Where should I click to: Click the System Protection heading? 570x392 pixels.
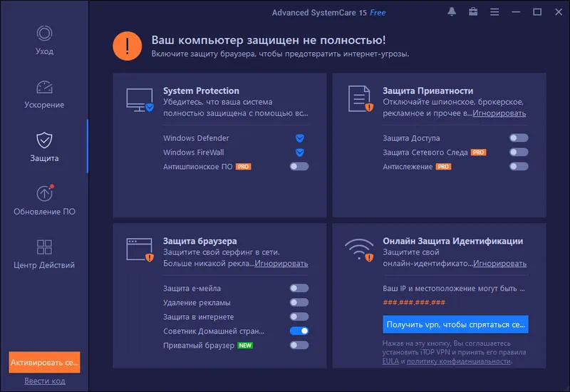[201, 91]
